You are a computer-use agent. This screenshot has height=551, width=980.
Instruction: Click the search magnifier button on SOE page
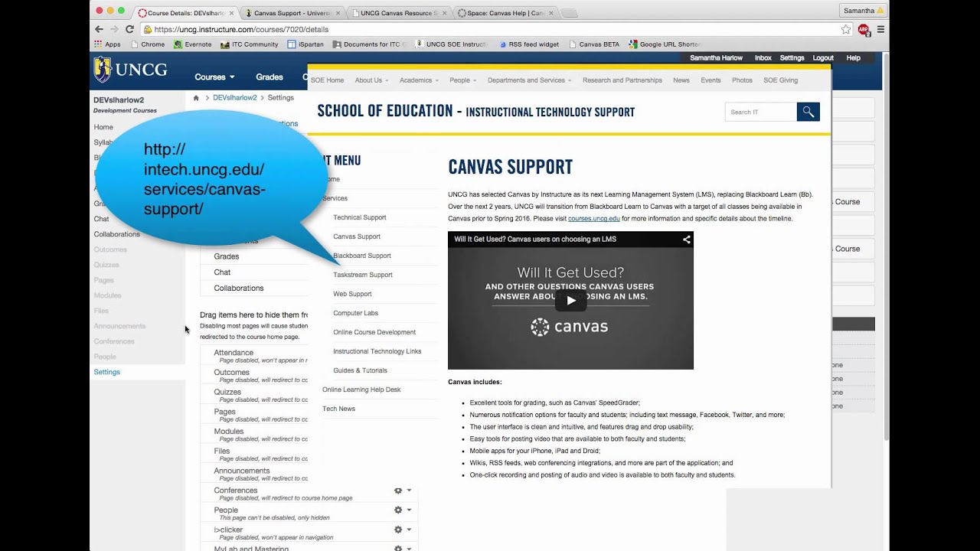tap(808, 112)
